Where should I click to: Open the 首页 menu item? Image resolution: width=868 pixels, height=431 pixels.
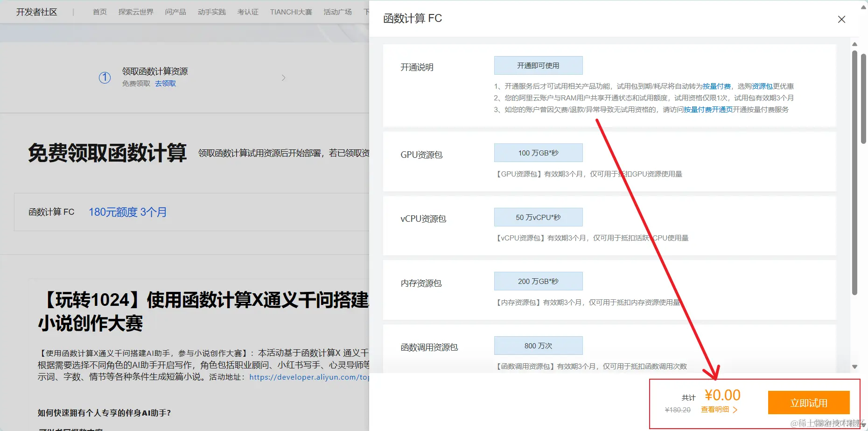99,12
